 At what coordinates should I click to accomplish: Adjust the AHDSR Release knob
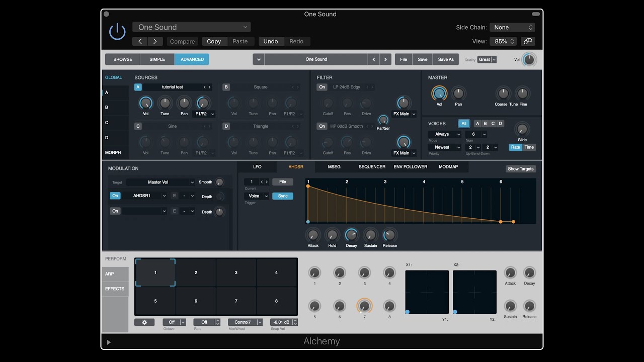coord(389,235)
